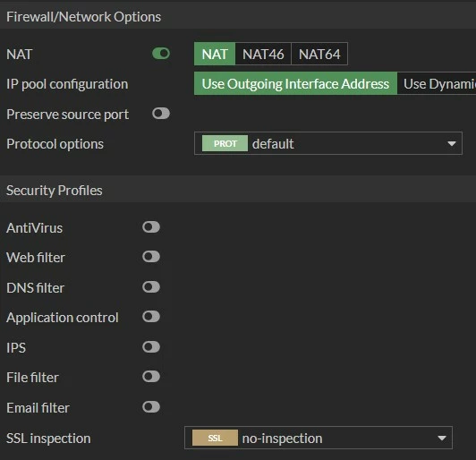Click the Email filter label
This screenshot has height=460, width=476.
coord(38,408)
